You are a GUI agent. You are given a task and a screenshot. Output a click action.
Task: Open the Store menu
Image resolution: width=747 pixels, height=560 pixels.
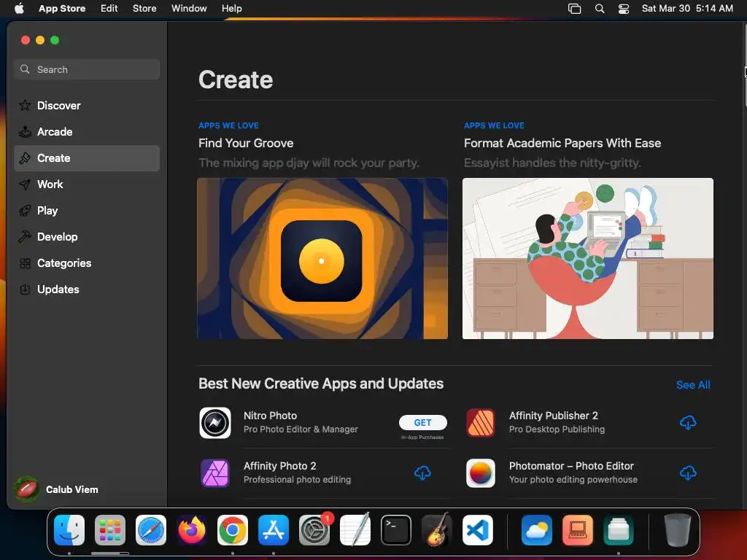[x=144, y=8]
